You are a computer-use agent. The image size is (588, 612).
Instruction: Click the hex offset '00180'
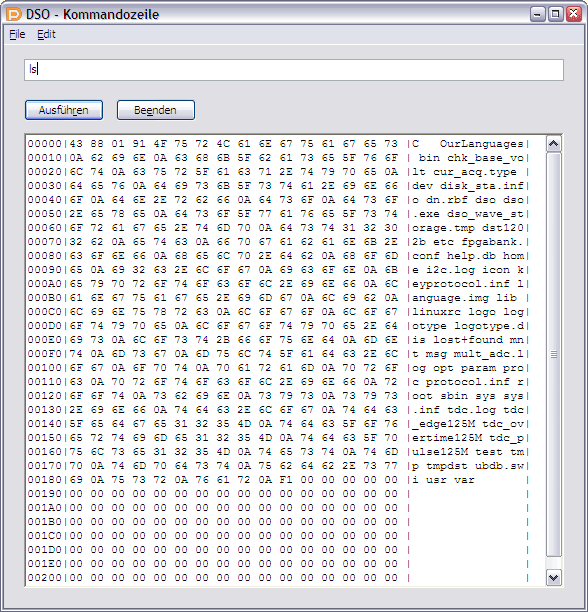(44, 480)
